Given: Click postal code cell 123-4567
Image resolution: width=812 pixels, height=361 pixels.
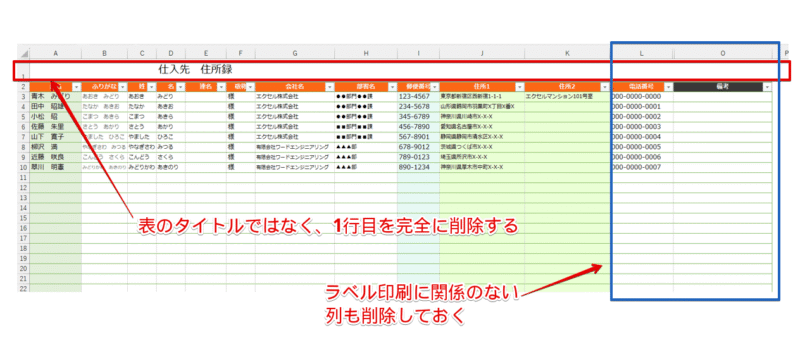Looking at the screenshot, I should pos(418,97).
